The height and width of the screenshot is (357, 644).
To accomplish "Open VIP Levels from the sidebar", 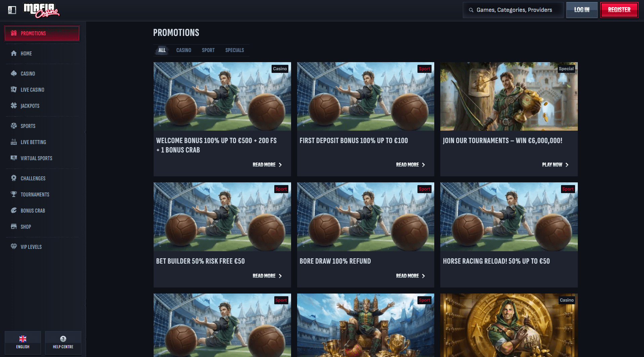I will point(42,247).
